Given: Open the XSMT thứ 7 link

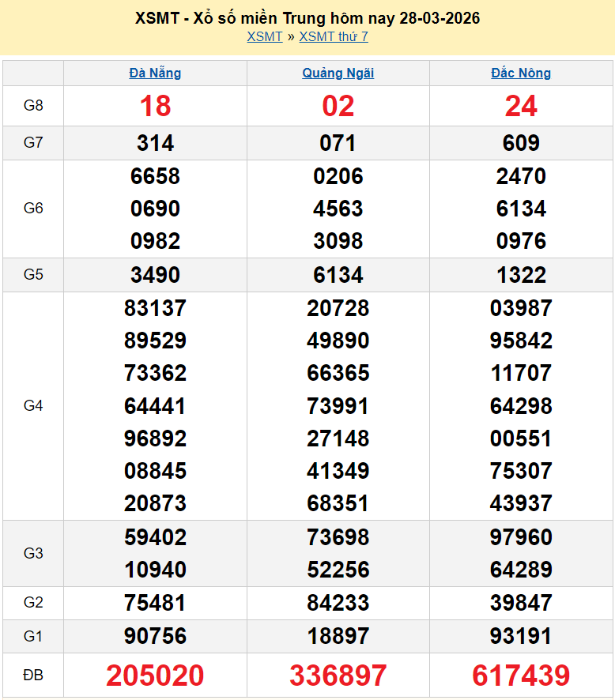Looking at the screenshot, I should point(333,36).
